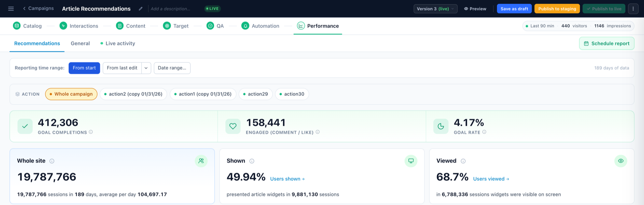Select Whole campaign action filter
Image resolution: width=644 pixels, height=205 pixels.
pos(71,94)
